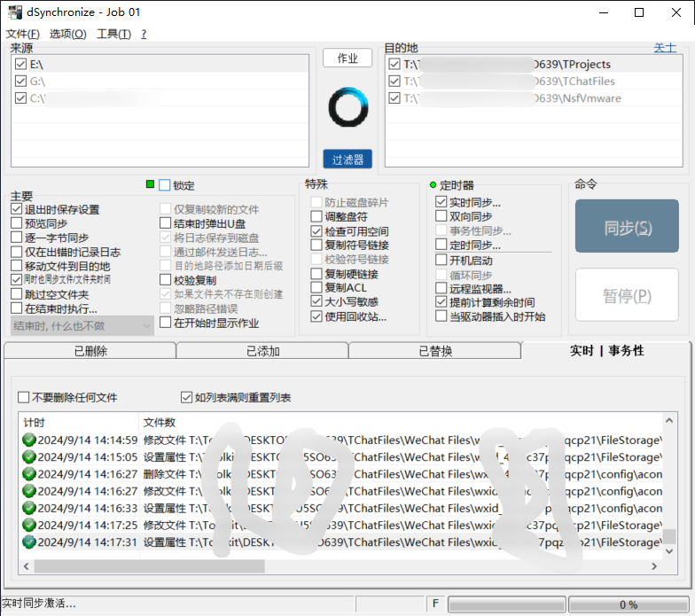Click the 暂停(P) button
695x616 pixels.
pyautogui.click(x=628, y=294)
